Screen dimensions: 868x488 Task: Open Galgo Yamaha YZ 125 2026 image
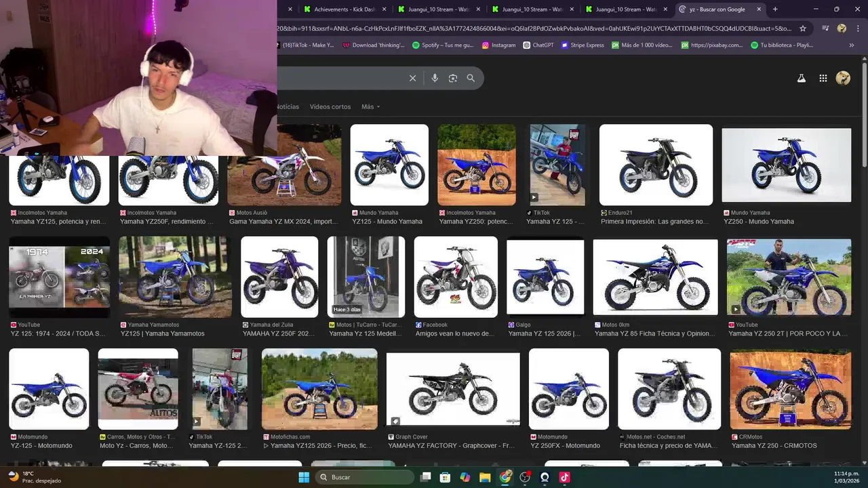[545, 277]
